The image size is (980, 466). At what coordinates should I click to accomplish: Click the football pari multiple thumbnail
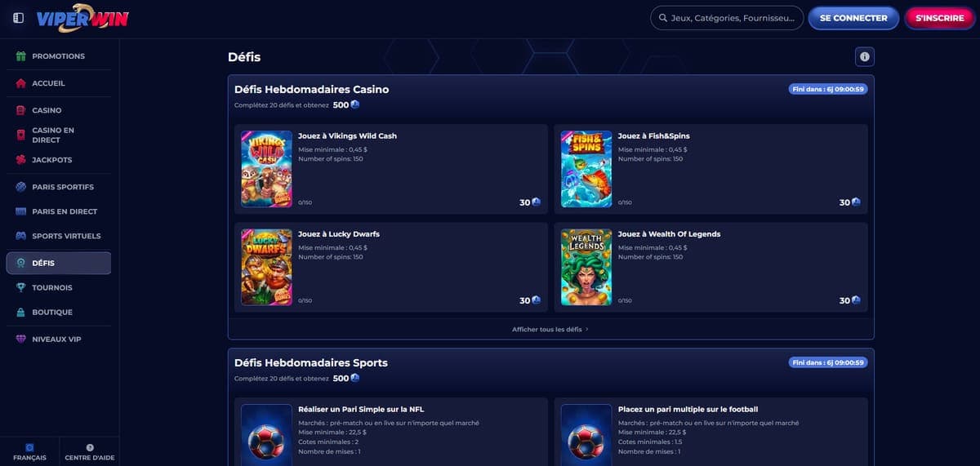tap(586, 435)
